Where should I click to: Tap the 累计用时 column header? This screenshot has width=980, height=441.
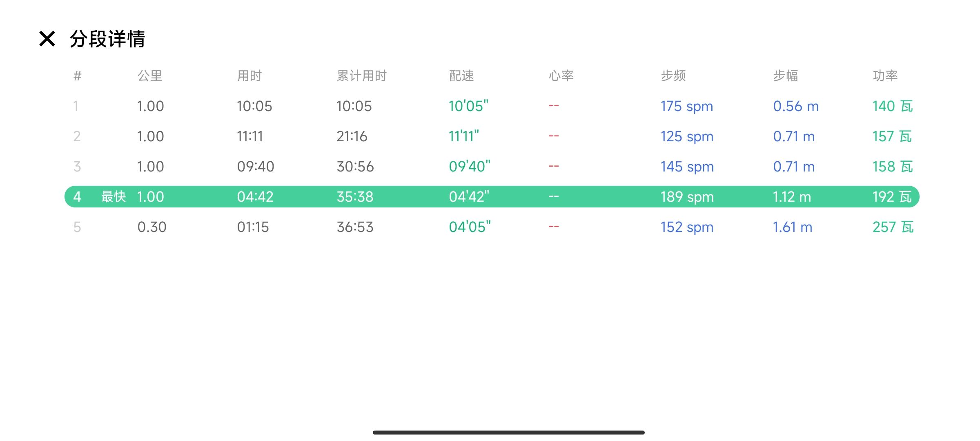[x=361, y=76]
